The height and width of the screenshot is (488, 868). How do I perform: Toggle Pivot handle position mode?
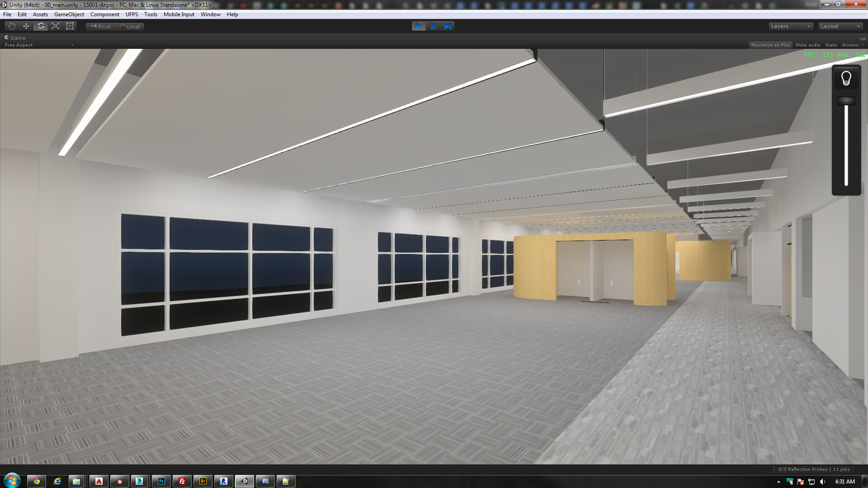pos(100,27)
